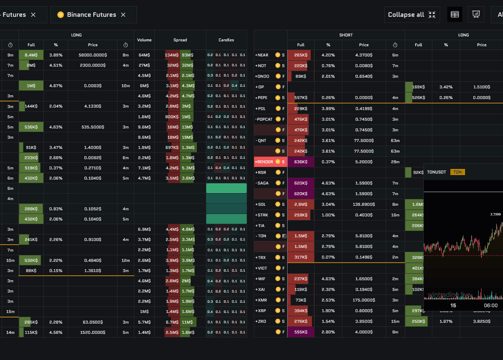Click the Binance coin icon in the VET row
Image resolution: width=503 pixels, height=360 pixels.
pos(278,268)
